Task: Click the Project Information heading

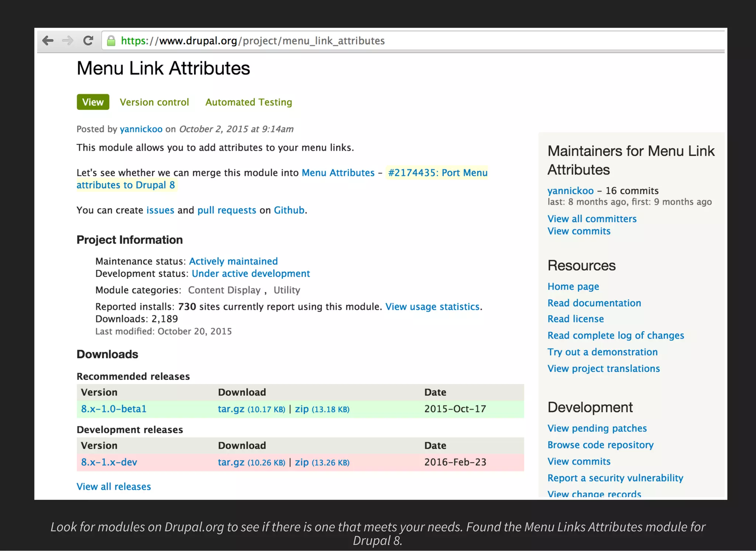Action: click(130, 240)
